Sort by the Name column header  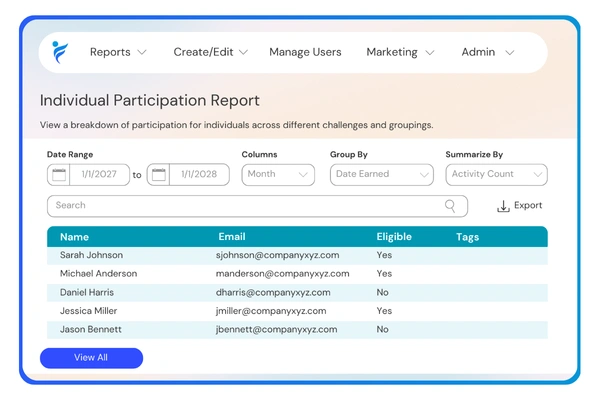click(x=74, y=237)
